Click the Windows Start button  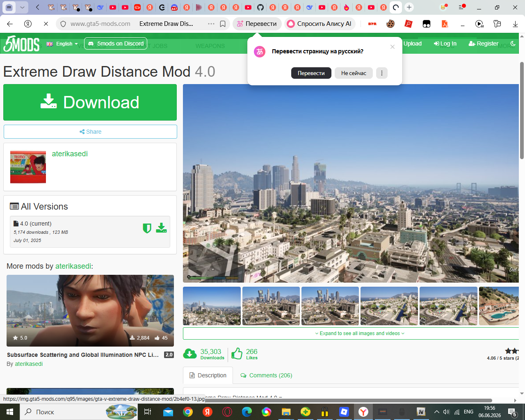pos(10,412)
